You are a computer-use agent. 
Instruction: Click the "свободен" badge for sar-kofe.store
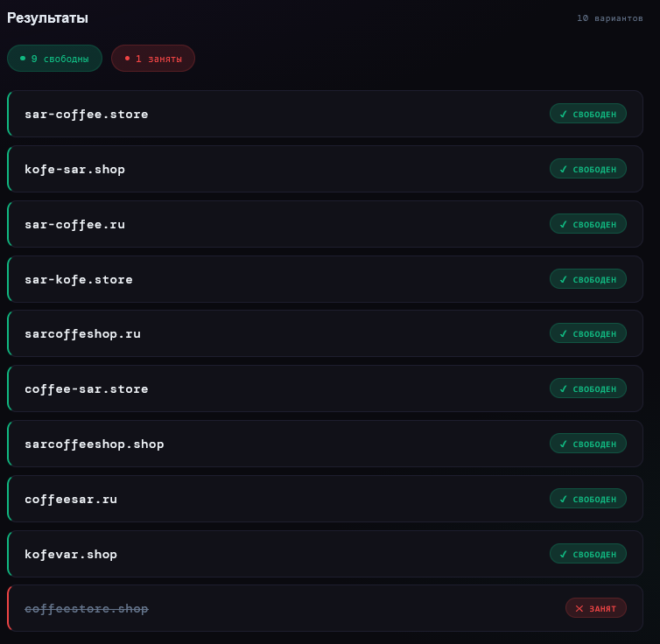point(588,279)
